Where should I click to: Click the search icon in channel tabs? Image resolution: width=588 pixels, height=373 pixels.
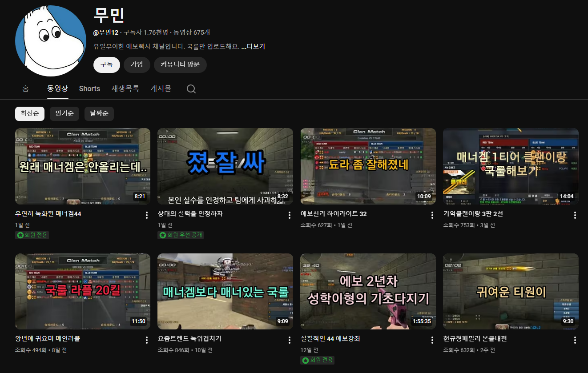click(x=191, y=89)
